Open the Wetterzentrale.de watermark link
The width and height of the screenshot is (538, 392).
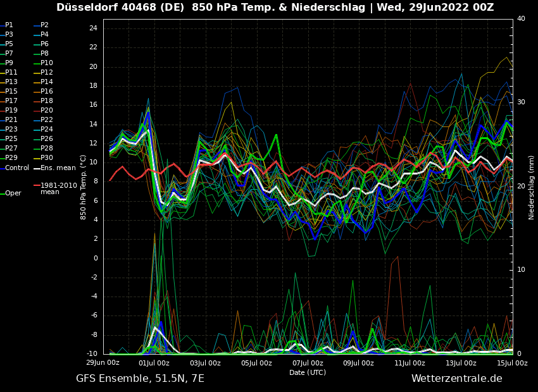click(x=456, y=379)
